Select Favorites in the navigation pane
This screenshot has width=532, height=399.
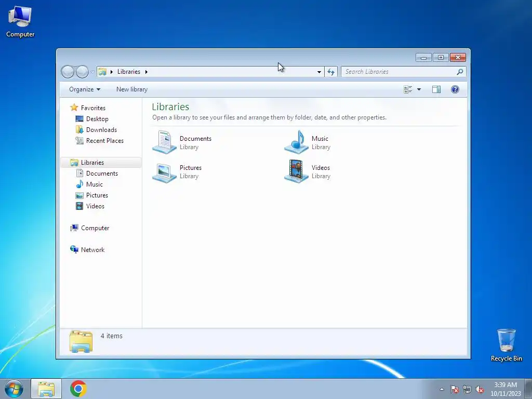(x=93, y=108)
